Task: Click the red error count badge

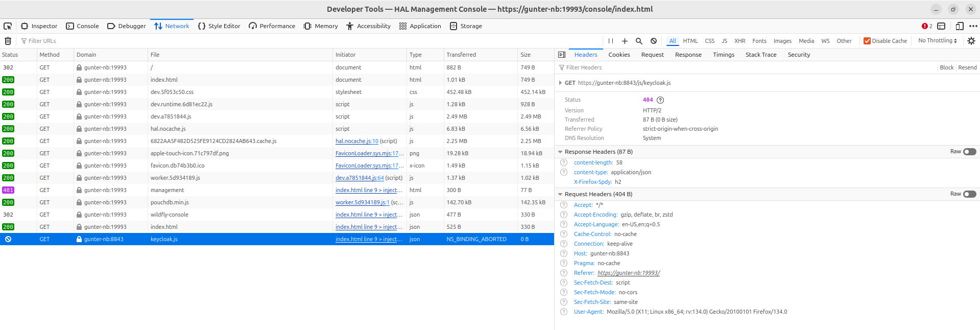Action: 927,26
